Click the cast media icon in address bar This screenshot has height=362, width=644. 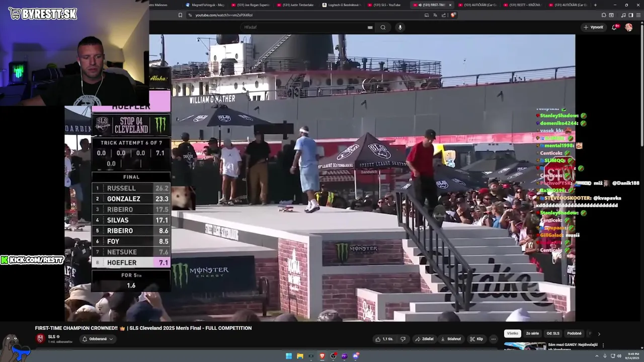coord(427,15)
